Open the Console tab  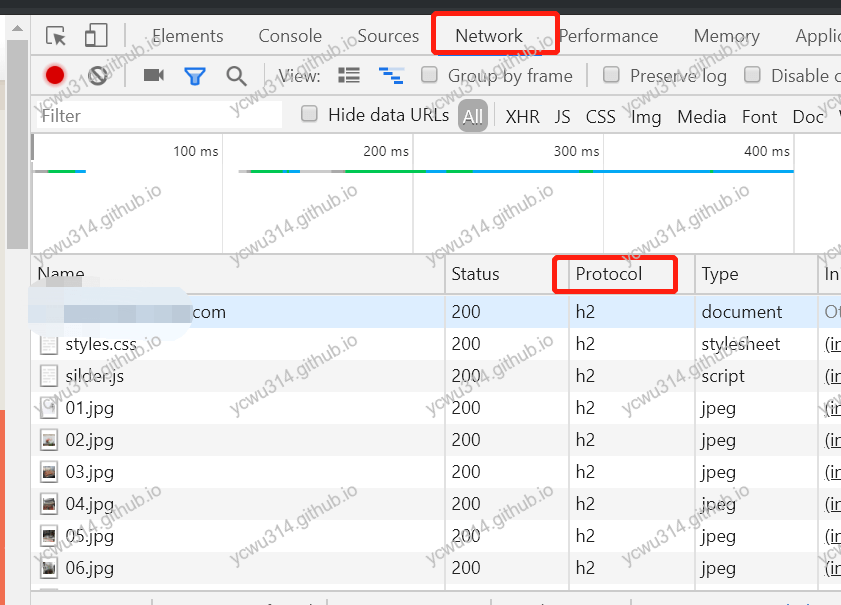coord(289,35)
